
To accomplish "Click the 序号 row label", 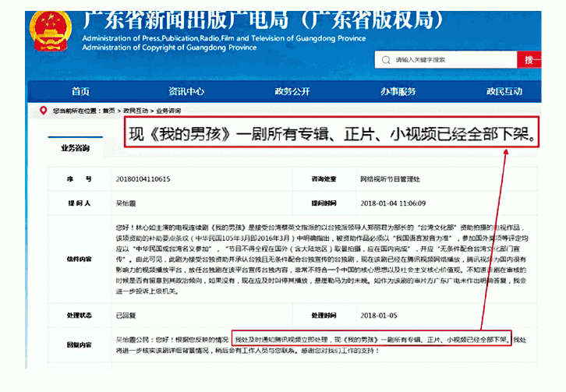I will tap(79, 179).
